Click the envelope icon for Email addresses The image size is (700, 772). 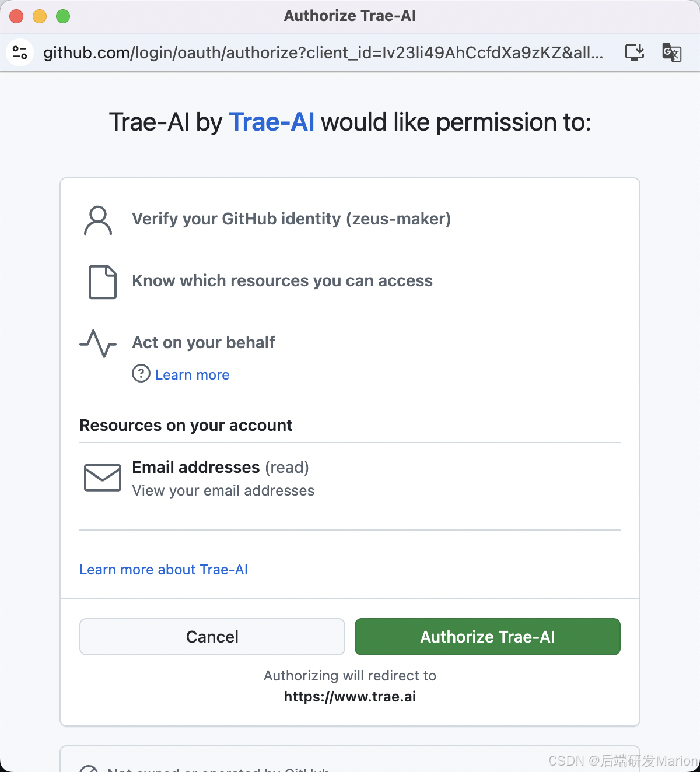tap(103, 478)
